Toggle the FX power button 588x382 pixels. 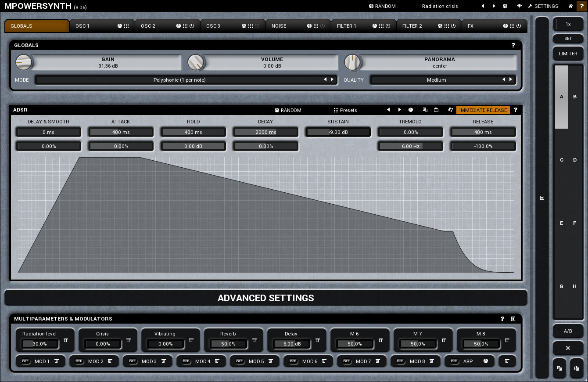pos(519,26)
